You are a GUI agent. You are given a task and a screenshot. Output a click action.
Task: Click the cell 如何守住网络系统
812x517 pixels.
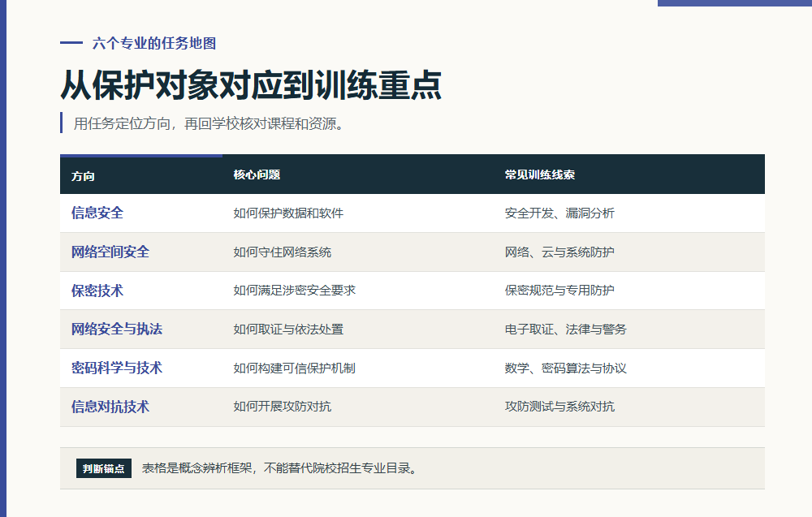tap(283, 252)
